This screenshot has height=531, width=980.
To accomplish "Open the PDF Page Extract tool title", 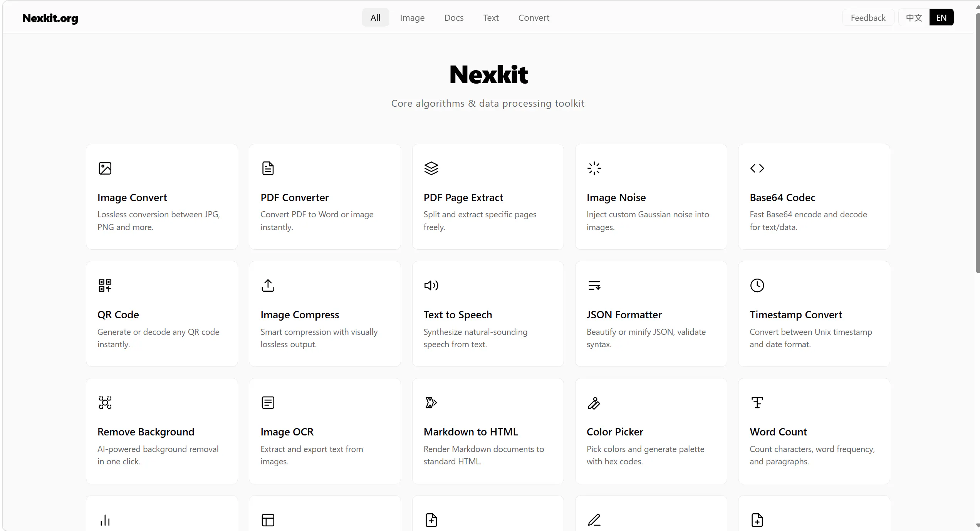I will tap(463, 198).
